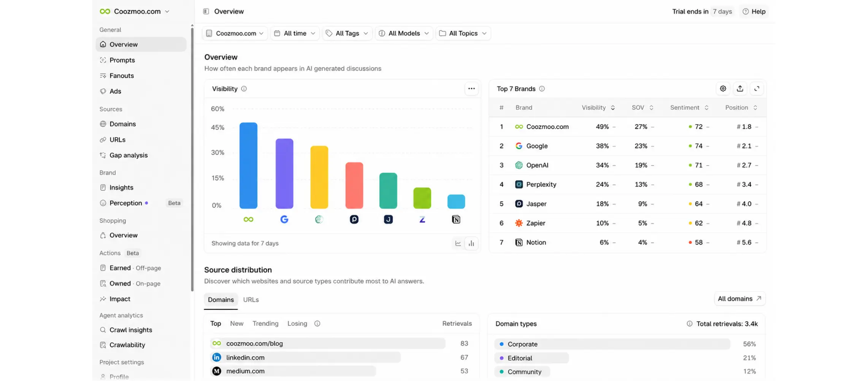The width and height of the screenshot is (868, 381).
Task: Click info icon beside Total retrievals
Action: pyautogui.click(x=689, y=324)
